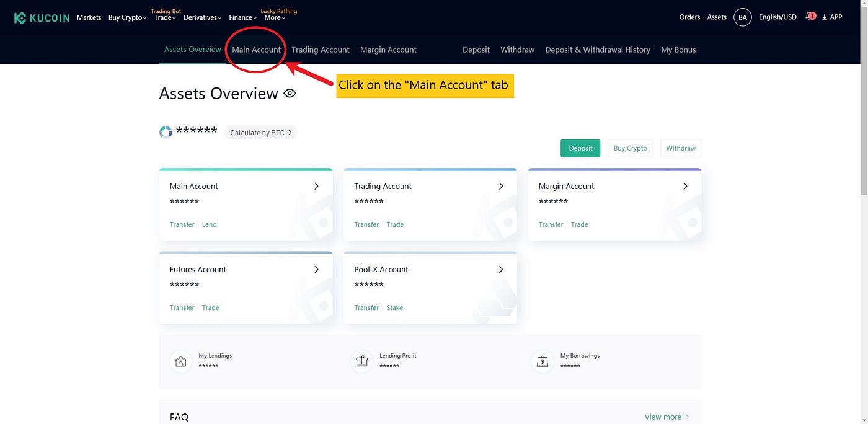Open the notification bell icon
This screenshot has height=424, width=868.
point(810,17)
